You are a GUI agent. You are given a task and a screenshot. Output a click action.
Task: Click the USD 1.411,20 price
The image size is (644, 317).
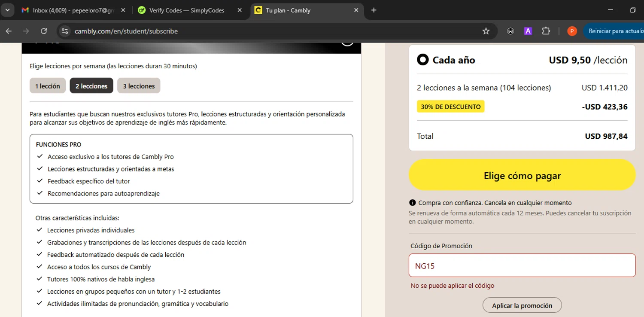coord(605,88)
